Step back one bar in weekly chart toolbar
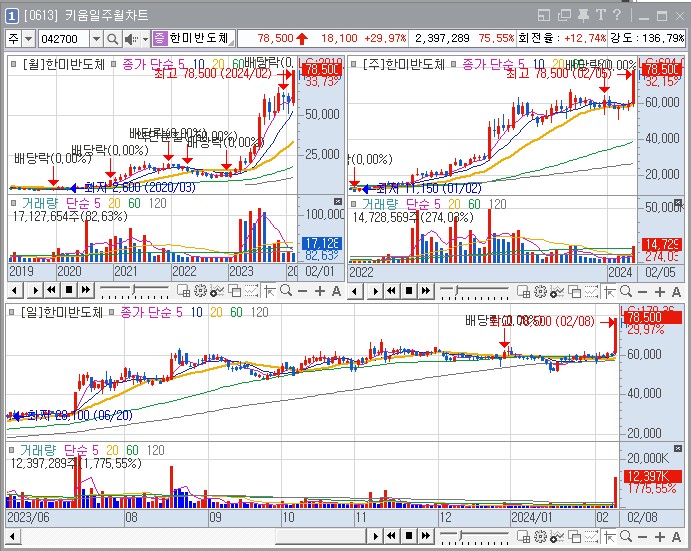Image resolution: width=691 pixels, height=551 pixels. 355,291
